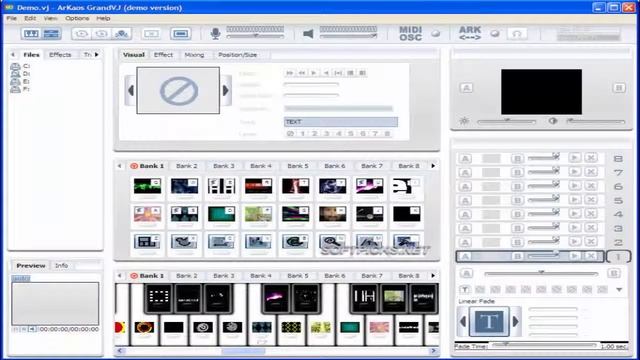The width and height of the screenshot is (640, 360).
Task: Click the play control in Visual panel
Action: click(x=313, y=73)
